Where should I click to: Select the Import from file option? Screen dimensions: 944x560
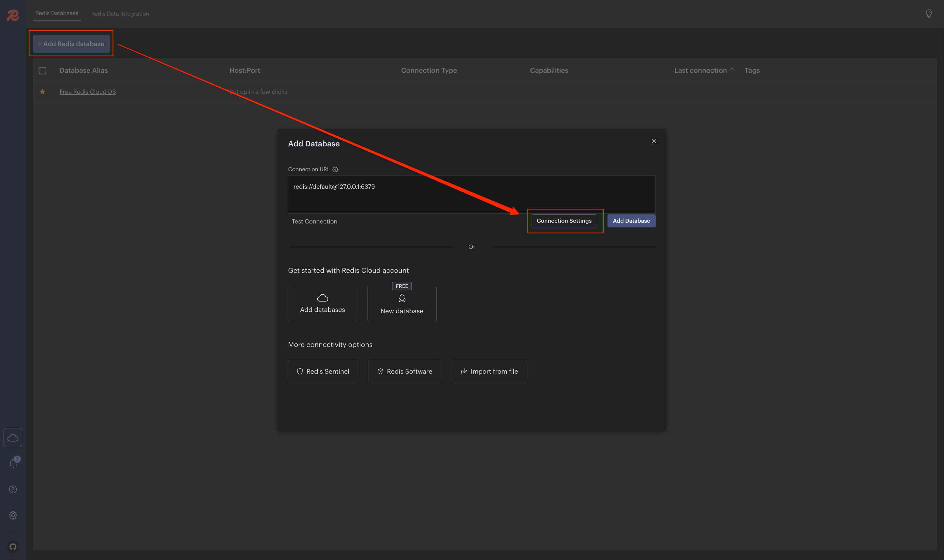(489, 371)
